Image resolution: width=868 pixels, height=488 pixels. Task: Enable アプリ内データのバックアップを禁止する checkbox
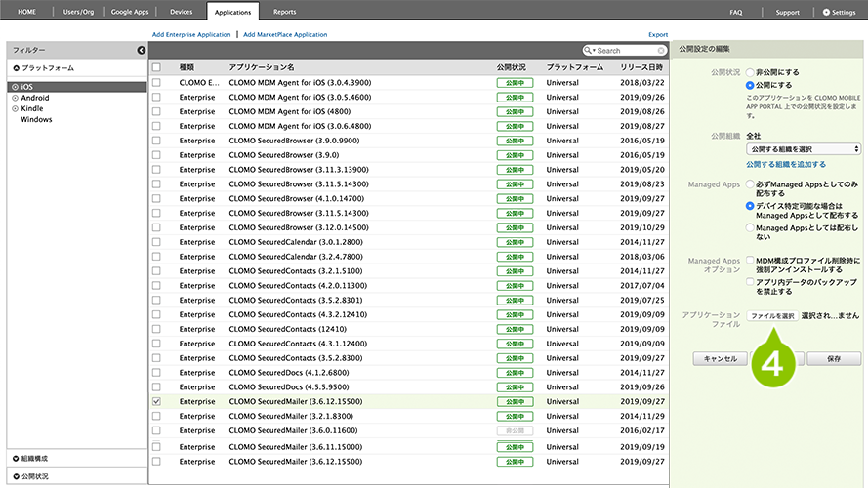pyautogui.click(x=750, y=282)
